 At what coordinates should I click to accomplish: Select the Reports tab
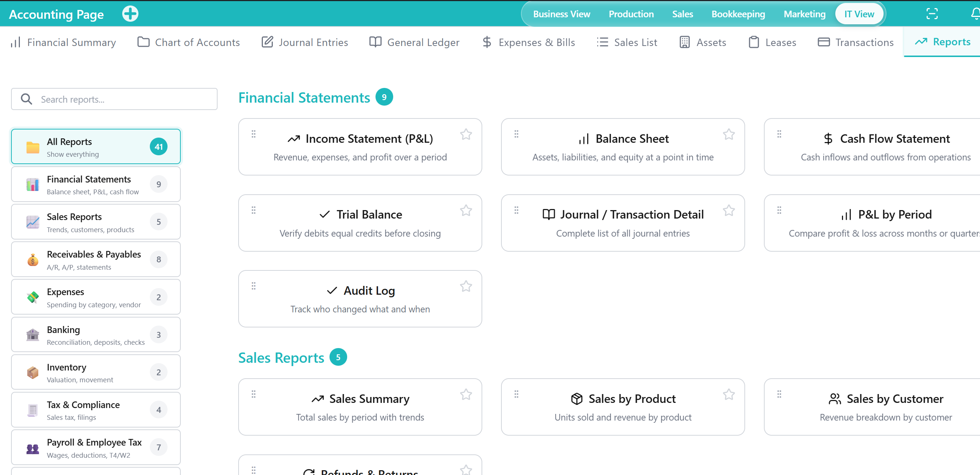[x=942, y=42]
